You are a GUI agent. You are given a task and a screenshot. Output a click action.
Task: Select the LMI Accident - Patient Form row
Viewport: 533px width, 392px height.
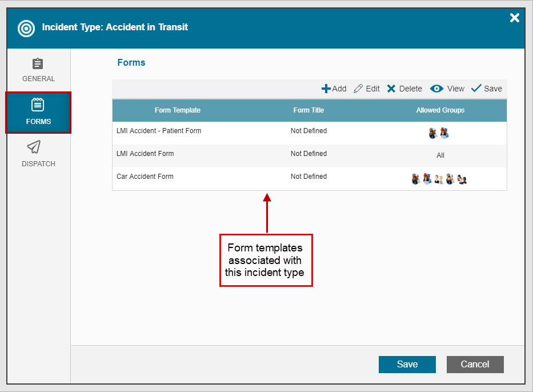159,131
